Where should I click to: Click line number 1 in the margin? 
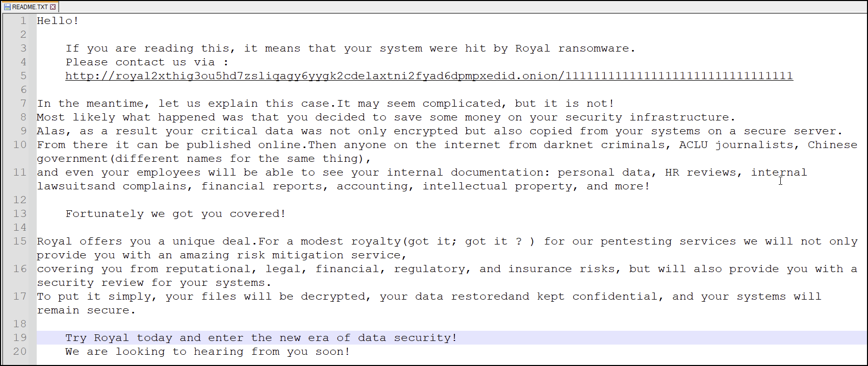(x=23, y=21)
